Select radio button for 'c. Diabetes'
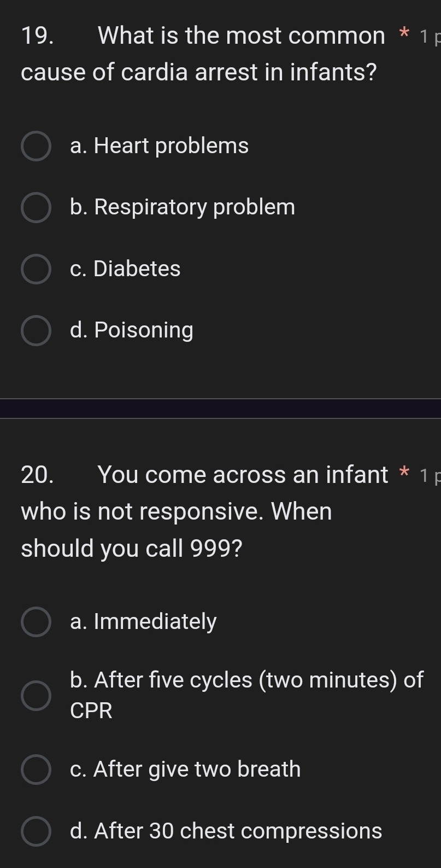441x868 pixels. (36, 269)
